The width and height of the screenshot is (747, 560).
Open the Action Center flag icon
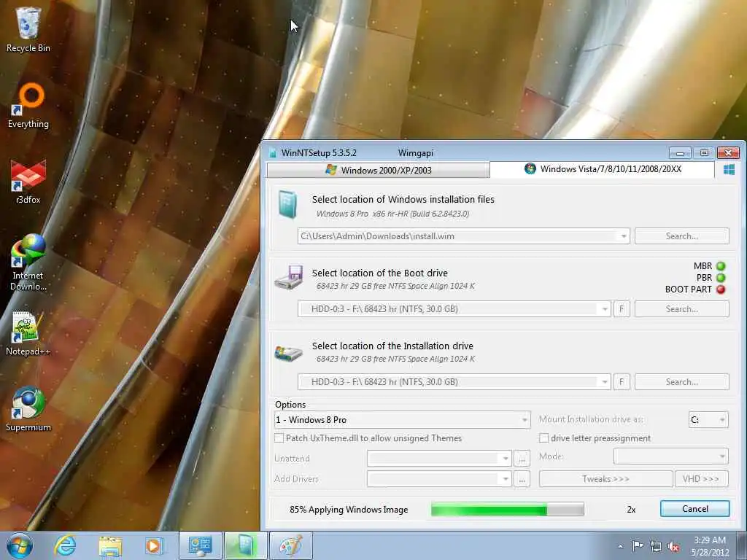pyautogui.click(x=637, y=546)
